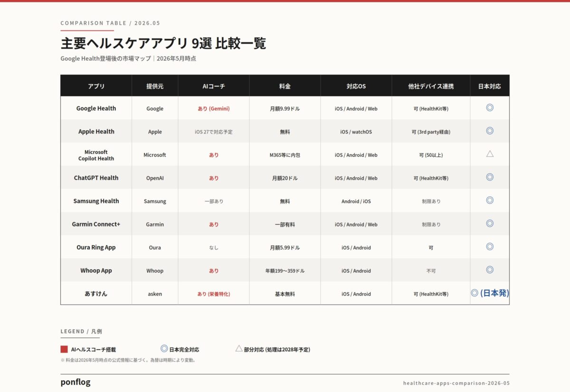This screenshot has height=392, width=570.
Task: Click the 一部有料 price cell
Action: (285, 224)
